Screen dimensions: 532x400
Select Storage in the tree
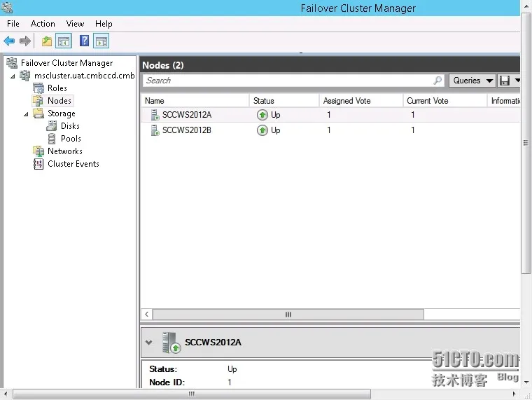click(62, 113)
